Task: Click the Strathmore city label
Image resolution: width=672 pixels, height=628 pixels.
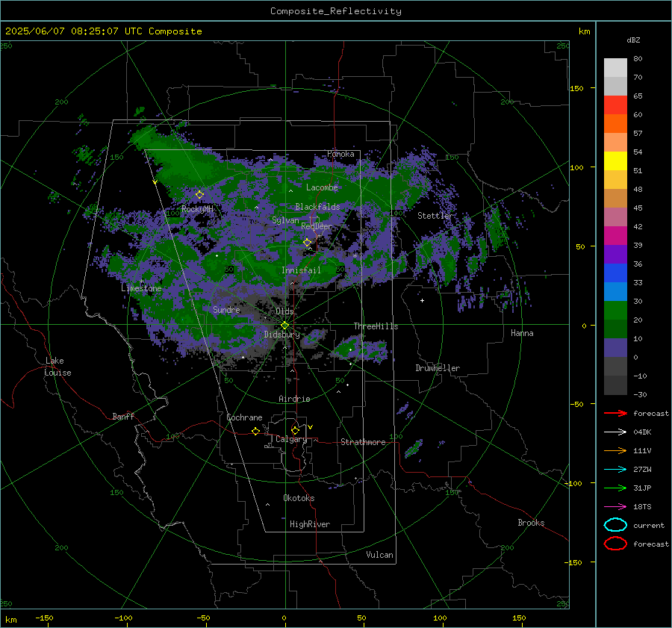Action: tap(363, 442)
